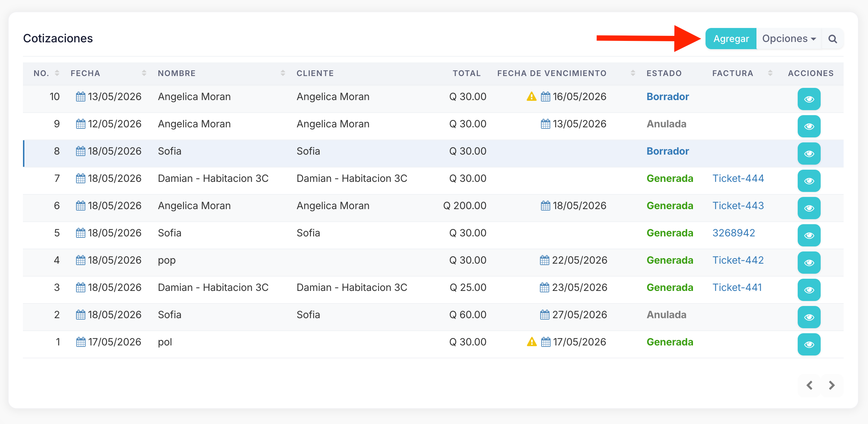The image size is (868, 424).
Task: Show quotation 2 details via eye button
Action: coord(809,317)
